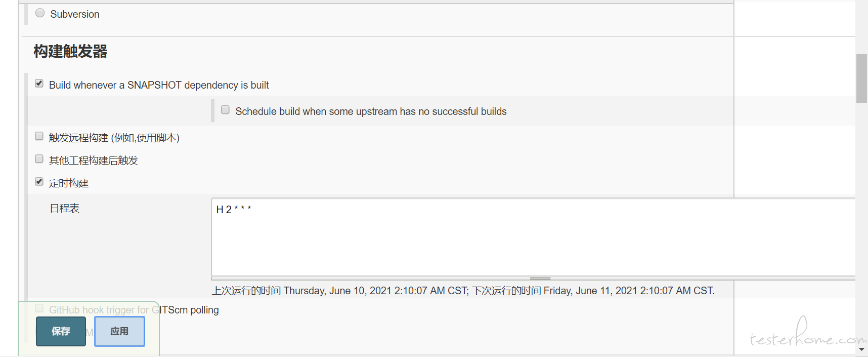Click the schedule text area resize grip
Viewport: 868px width, 357px height.
coord(540,279)
